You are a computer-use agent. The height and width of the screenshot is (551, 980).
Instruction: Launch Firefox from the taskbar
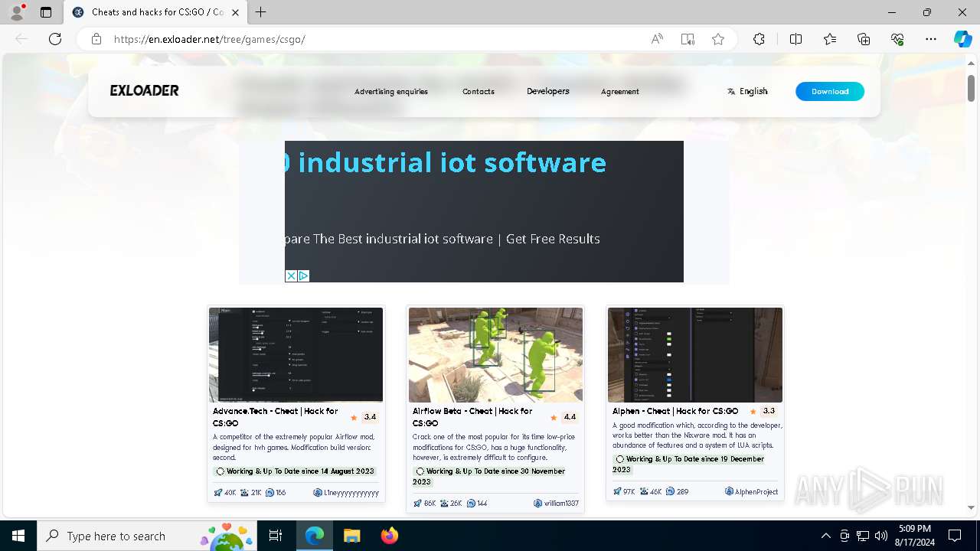389,536
